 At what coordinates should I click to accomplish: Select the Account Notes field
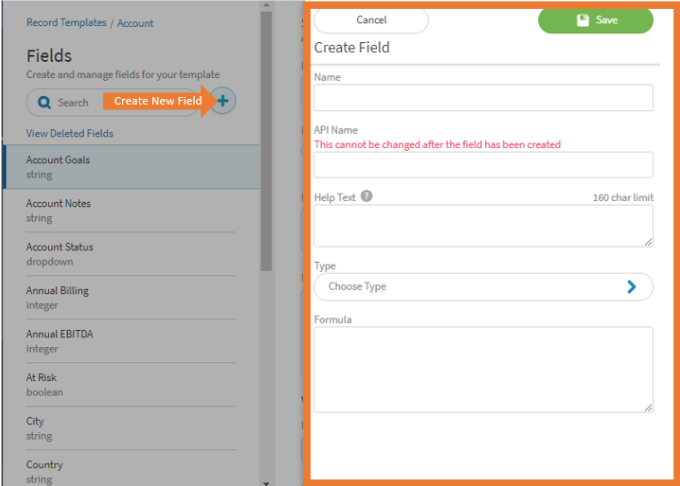coord(131,210)
